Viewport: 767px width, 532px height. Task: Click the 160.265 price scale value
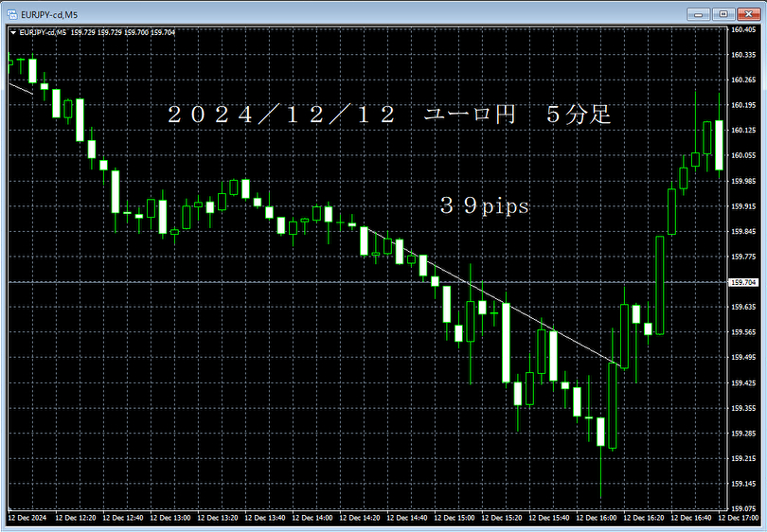pyautogui.click(x=743, y=80)
